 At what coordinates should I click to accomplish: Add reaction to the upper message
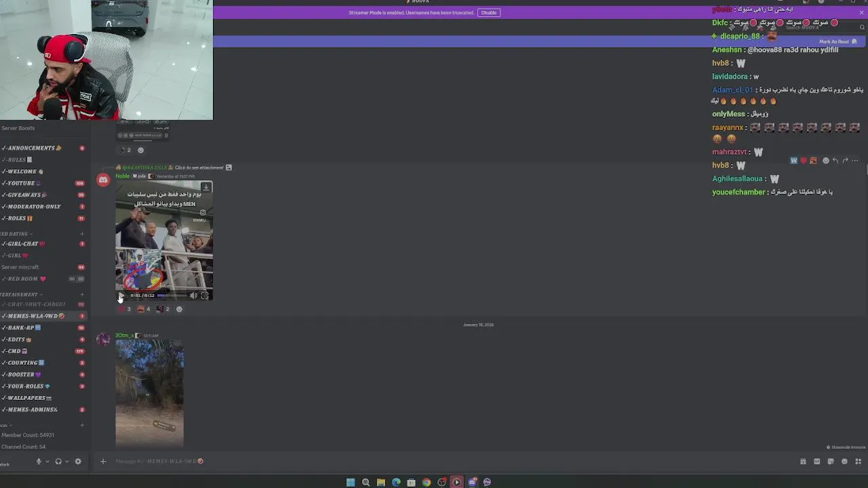coord(140,150)
